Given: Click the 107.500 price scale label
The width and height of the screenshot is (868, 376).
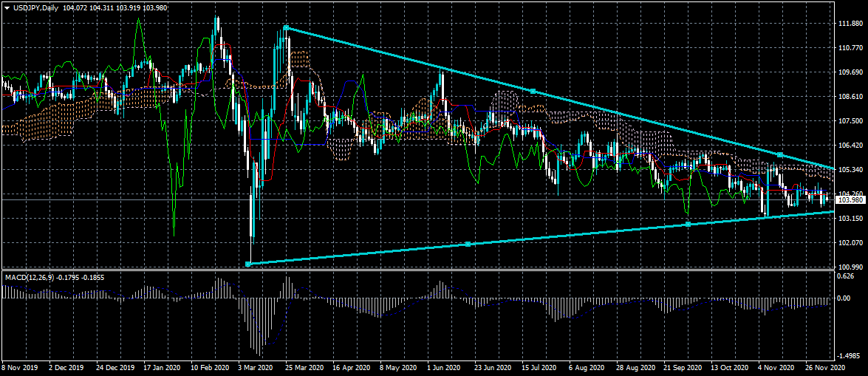Looking at the screenshot, I should pyautogui.click(x=850, y=120).
